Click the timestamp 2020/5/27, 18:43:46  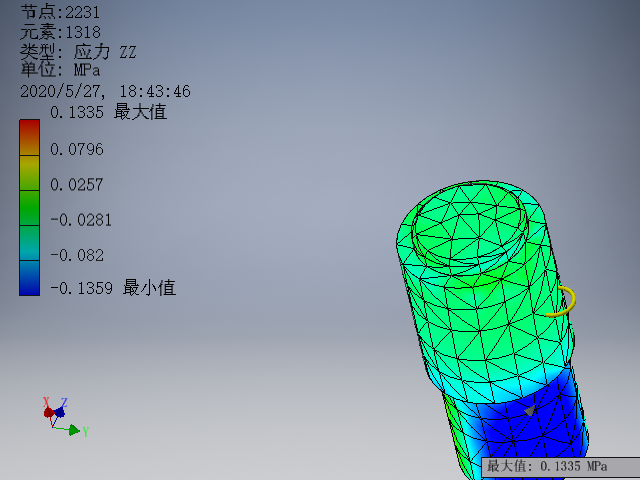click(x=105, y=91)
